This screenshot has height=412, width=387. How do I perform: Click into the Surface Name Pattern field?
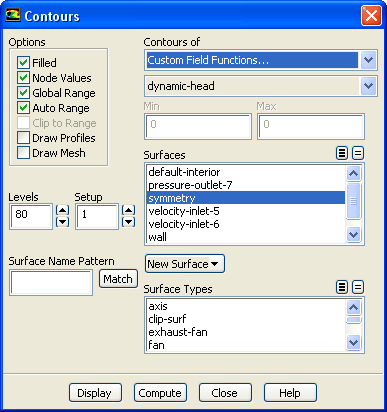pyautogui.click(x=51, y=283)
